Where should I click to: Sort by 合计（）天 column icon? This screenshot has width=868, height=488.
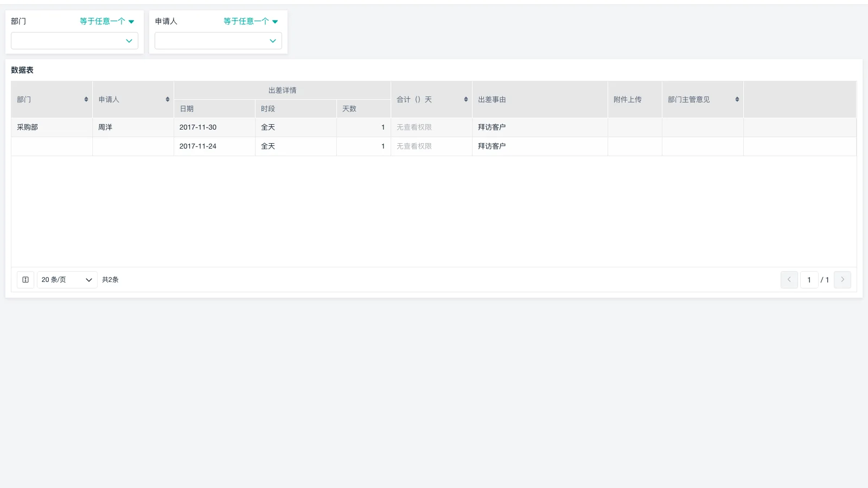466,100
